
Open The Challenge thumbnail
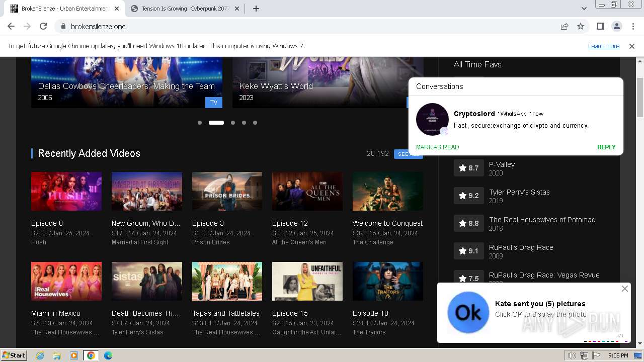tap(388, 192)
